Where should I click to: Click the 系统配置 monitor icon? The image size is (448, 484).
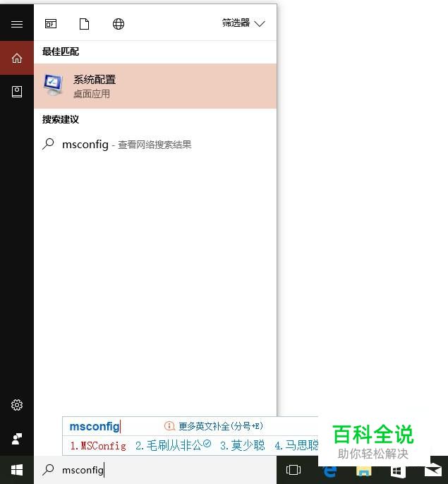(53, 85)
